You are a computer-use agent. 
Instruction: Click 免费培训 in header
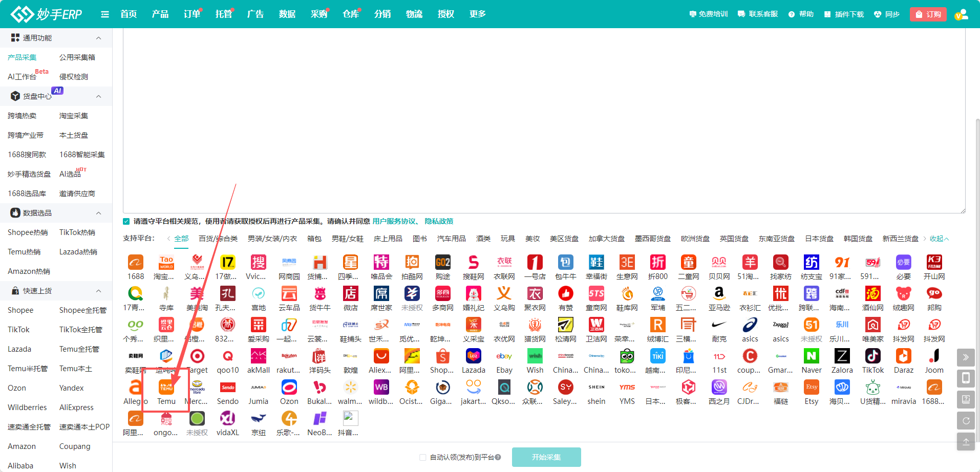coord(709,14)
